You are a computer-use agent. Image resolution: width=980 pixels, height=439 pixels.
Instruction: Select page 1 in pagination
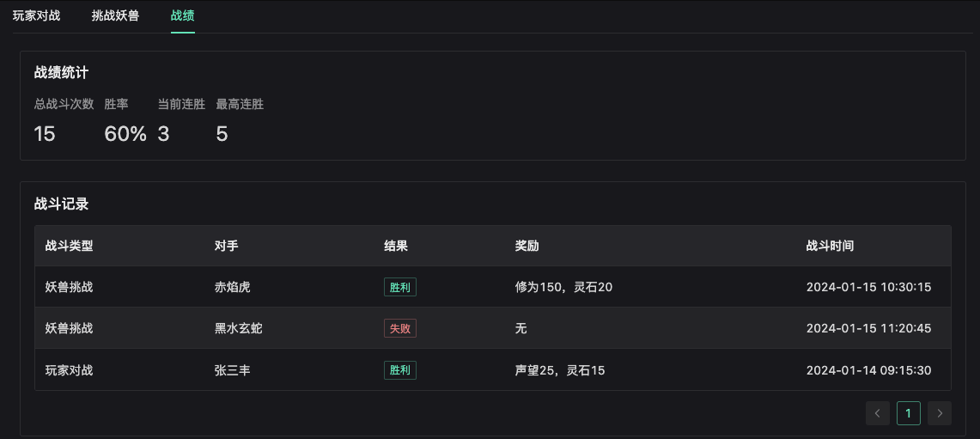[909, 413]
